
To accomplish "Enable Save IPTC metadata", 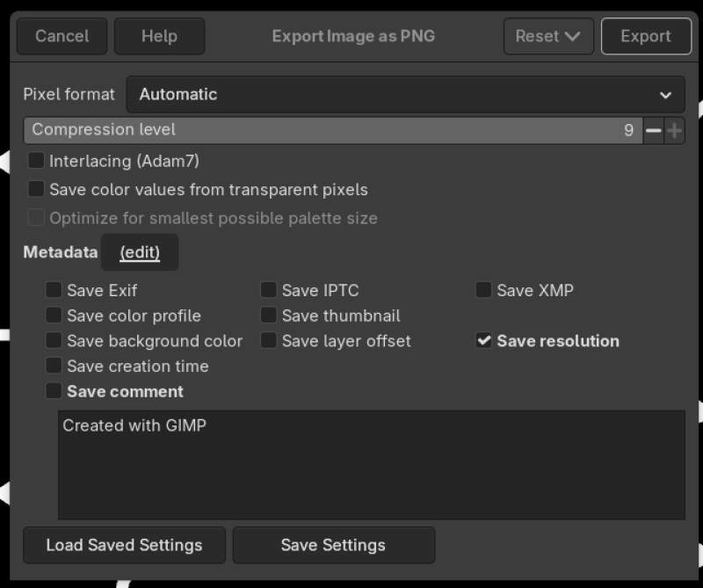I will pos(268,290).
